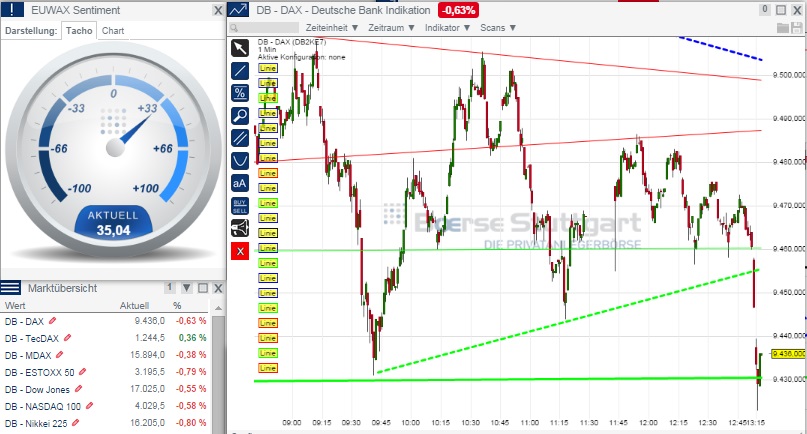The image size is (807, 434).
Task: Select the arrow pointer tool in chart toolbar
Action: pyautogui.click(x=240, y=48)
